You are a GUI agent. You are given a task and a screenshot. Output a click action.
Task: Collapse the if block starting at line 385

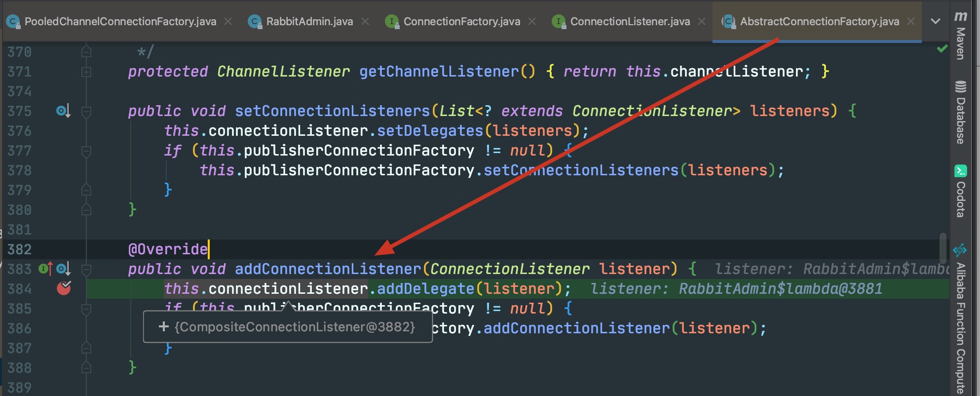(x=86, y=309)
